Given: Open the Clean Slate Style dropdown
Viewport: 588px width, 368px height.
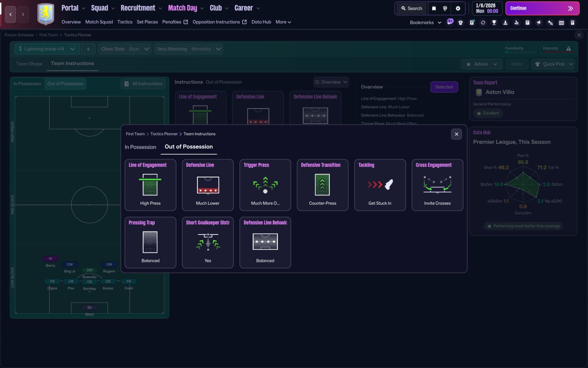Looking at the screenshot, I should click(x=124, y=49).
